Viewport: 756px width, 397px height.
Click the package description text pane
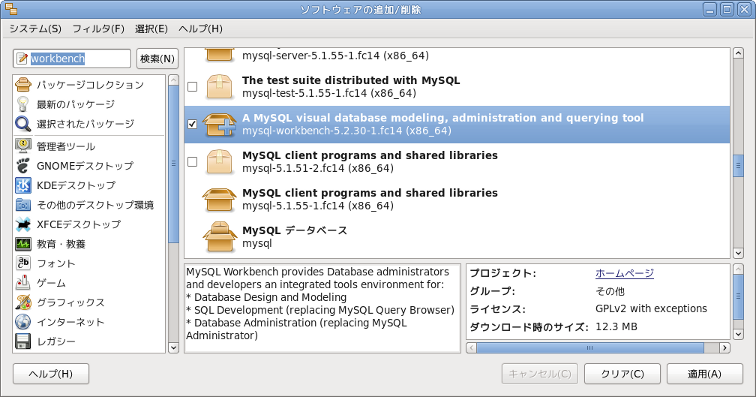point(322,308)
